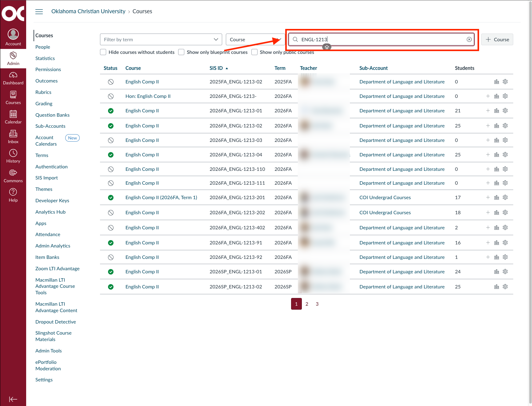Collapse the global navigation sidebar arrow

click(13, 399)
